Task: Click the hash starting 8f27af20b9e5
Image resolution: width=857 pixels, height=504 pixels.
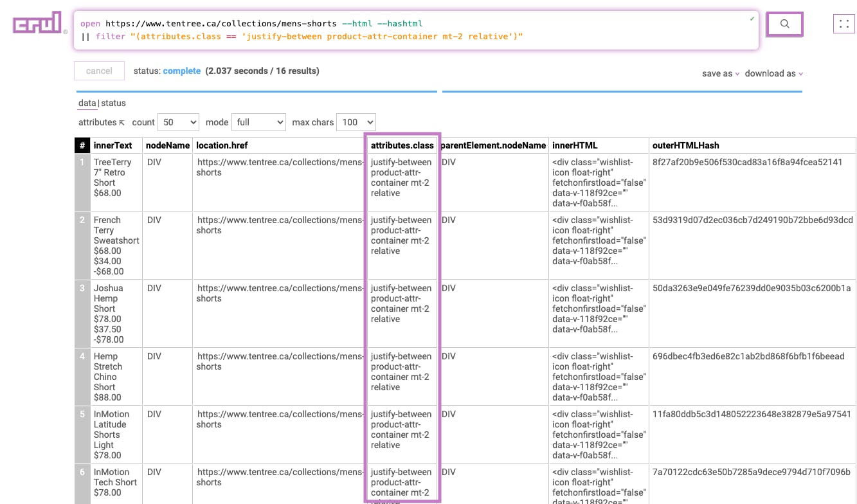Action: click(x=747, y=162)
